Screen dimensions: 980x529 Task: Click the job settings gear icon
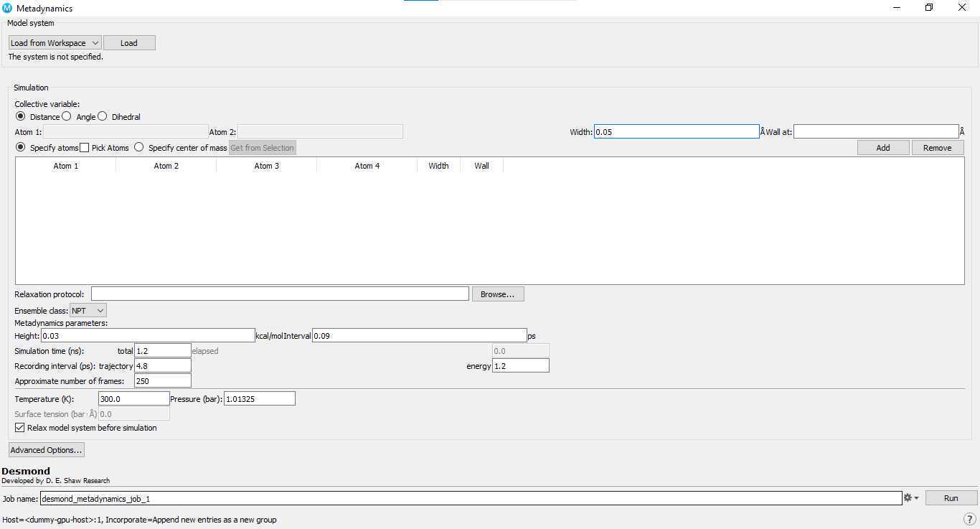908,497
